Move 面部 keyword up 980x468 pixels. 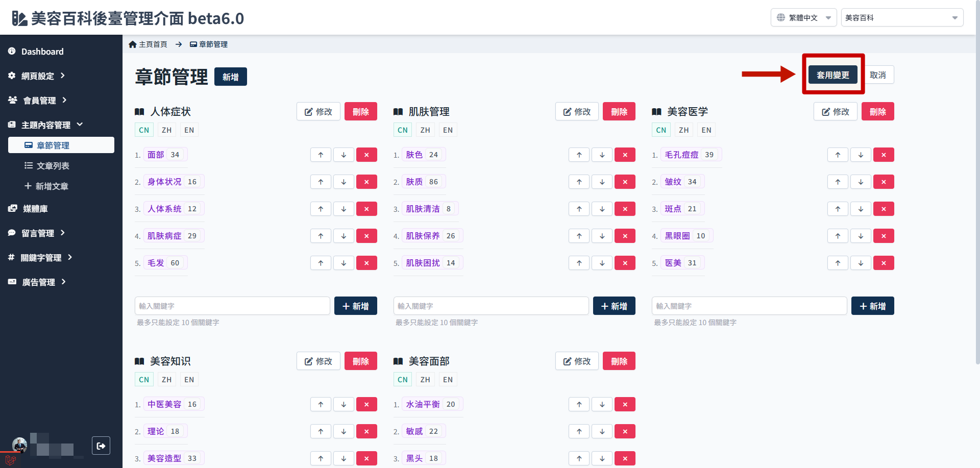pyautogui.click(x=321, y=155)
